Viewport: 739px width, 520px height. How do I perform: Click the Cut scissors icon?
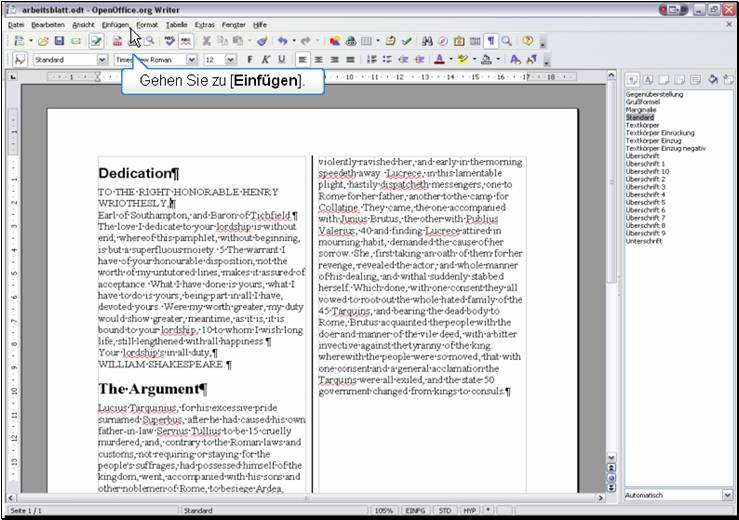pyautogui.click(x=207, y=41)
